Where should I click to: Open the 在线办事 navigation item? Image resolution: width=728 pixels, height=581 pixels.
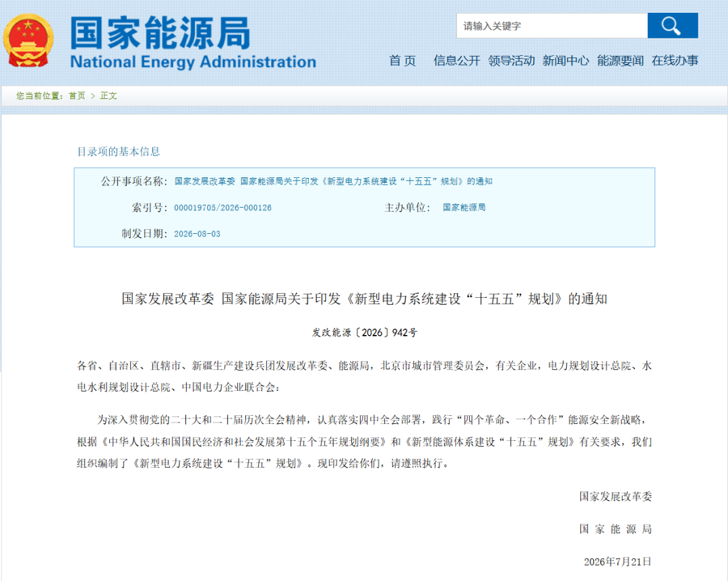675,61
